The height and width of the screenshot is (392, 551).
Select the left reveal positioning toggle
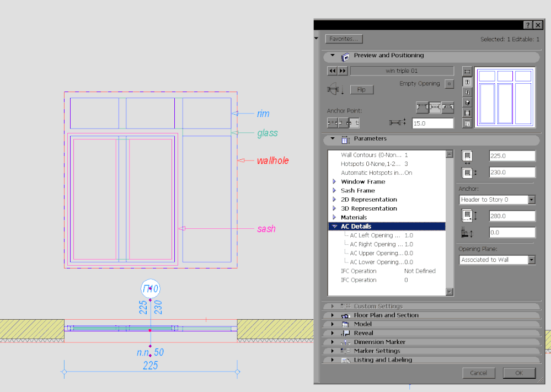coord(422,106)
